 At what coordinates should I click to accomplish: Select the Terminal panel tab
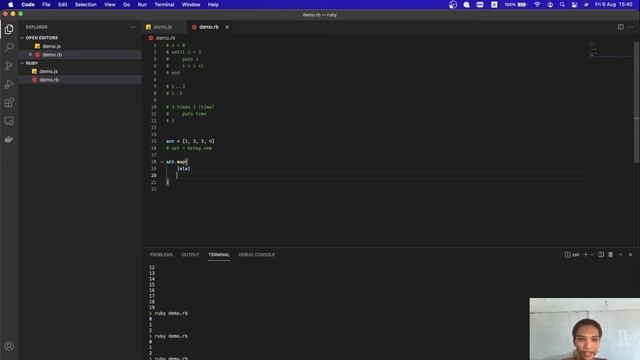point(219,255)
